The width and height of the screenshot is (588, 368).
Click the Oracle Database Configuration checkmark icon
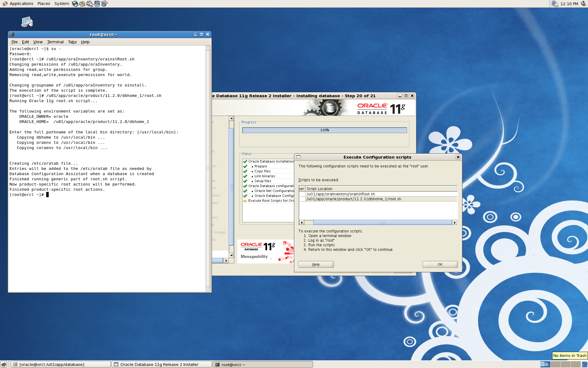(244, 195)
